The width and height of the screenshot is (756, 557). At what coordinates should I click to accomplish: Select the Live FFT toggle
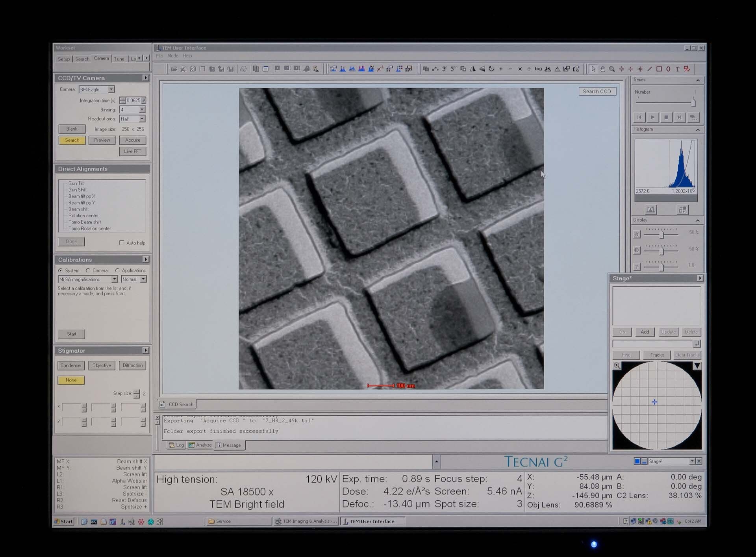tap(131, 151)
